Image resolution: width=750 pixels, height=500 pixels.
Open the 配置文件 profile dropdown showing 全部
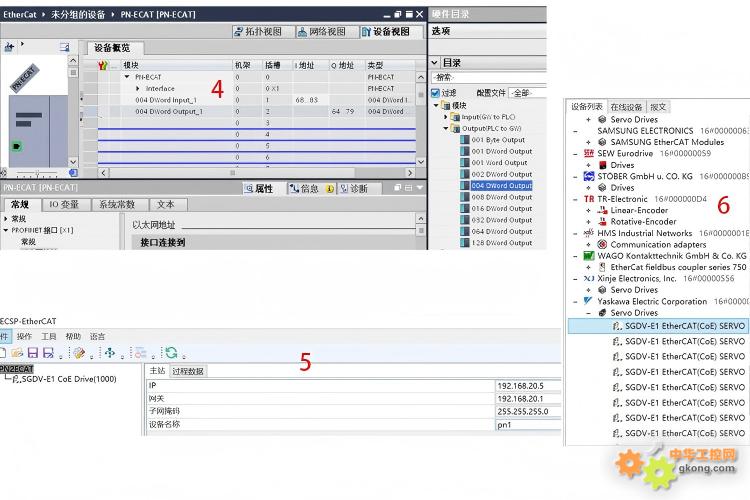pyautogui.click(x=527, y=93)
